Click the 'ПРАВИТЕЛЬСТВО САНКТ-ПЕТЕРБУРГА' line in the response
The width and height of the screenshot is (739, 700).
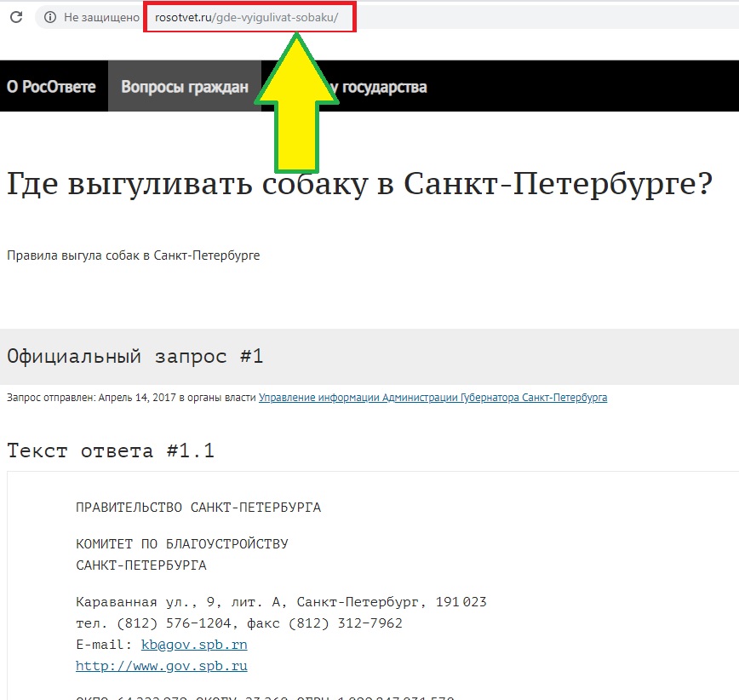coord(198,508)
